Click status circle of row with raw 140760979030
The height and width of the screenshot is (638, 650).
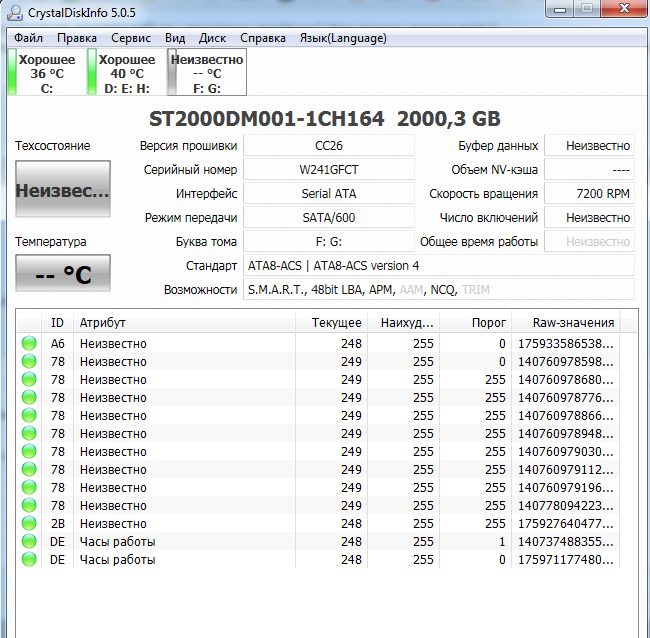29,451
